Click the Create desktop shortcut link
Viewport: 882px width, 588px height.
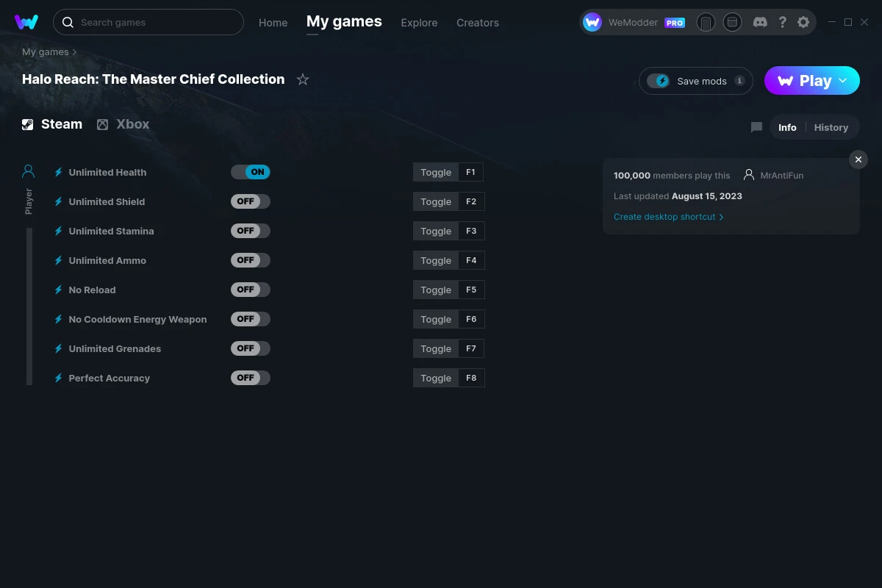(665, 217)
